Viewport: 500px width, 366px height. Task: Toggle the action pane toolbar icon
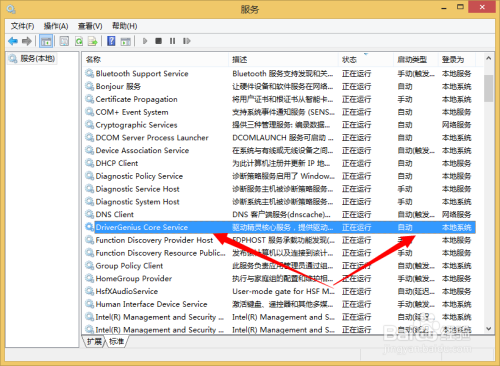(x=125, y=41)
